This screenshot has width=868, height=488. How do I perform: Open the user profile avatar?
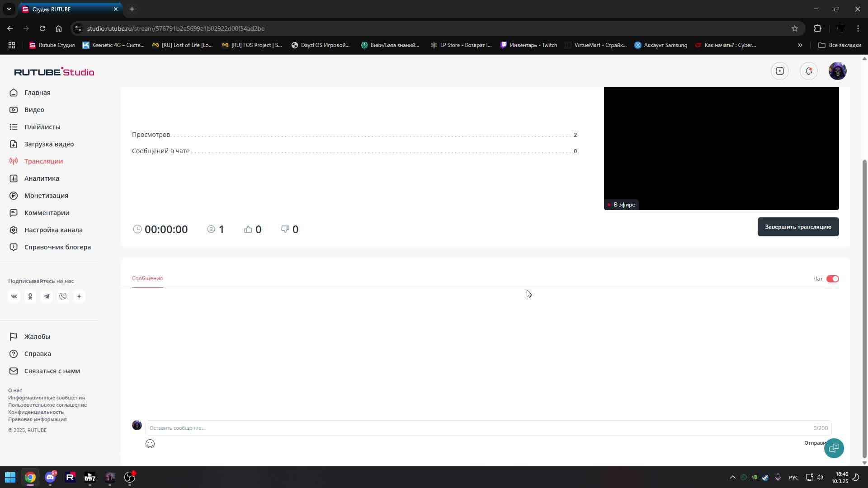pos(837,71)
